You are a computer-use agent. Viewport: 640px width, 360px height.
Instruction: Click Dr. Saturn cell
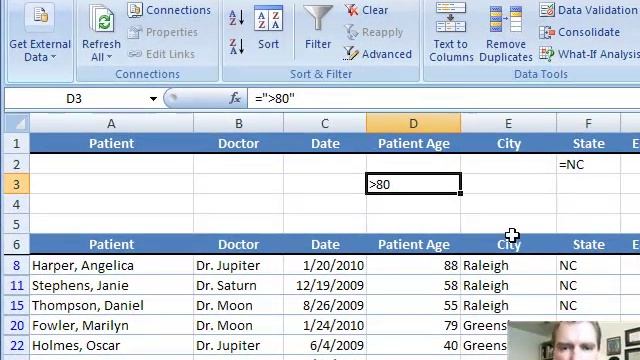[x=238, y=285]
